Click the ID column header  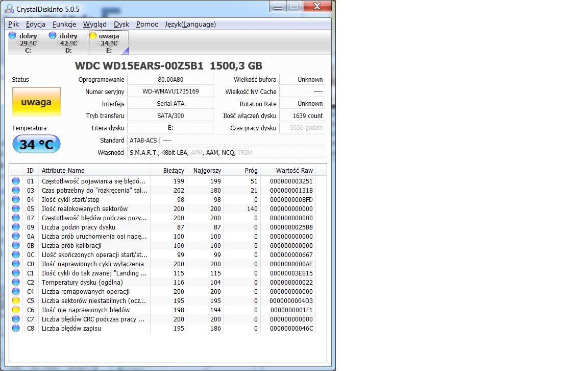coord(31,171)
